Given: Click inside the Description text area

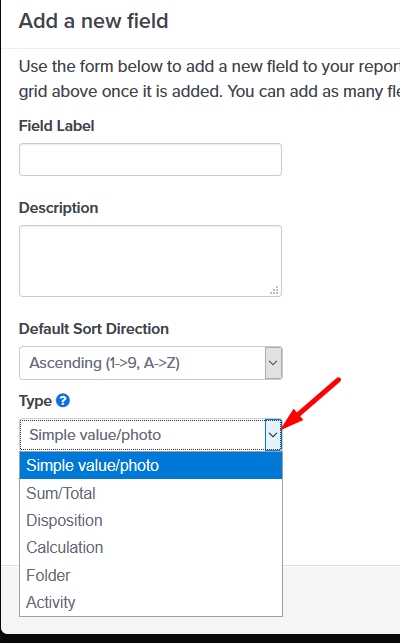Looking at the screenshot, I should (x=150, y=261).
